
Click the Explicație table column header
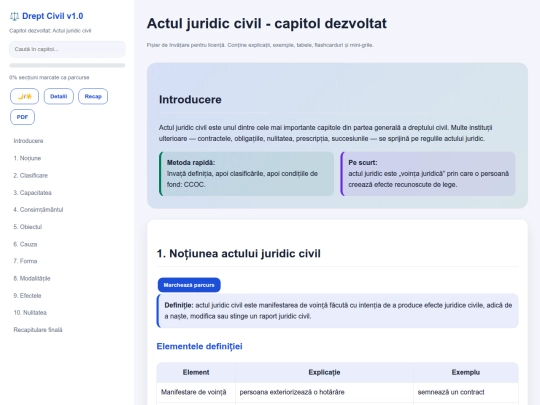324,372
